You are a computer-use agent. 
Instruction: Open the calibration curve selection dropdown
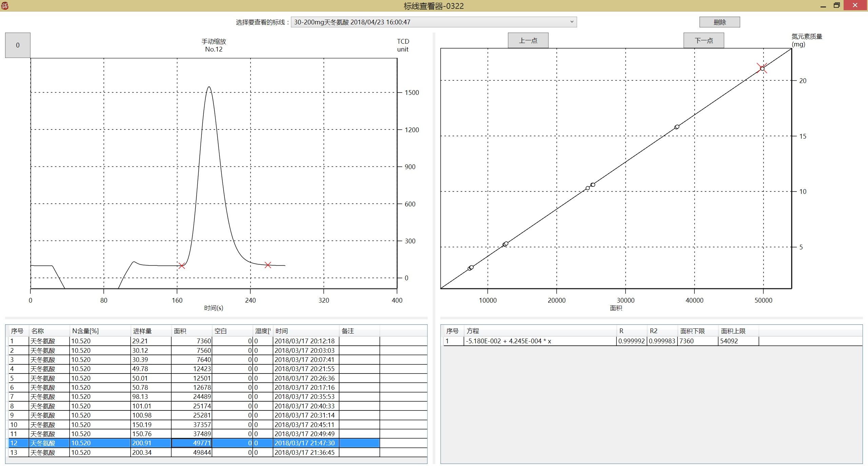click(433, 22)
